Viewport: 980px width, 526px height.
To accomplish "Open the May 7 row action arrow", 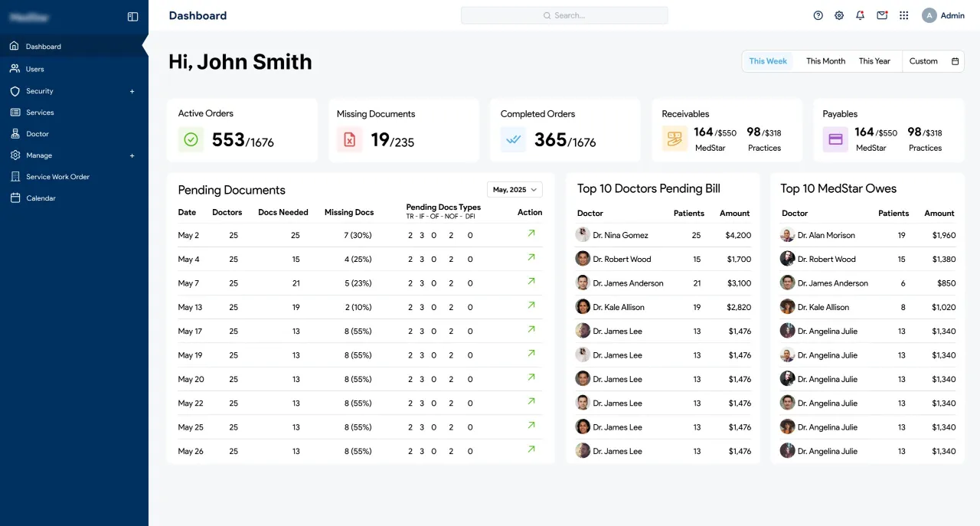I will [531, 281].
